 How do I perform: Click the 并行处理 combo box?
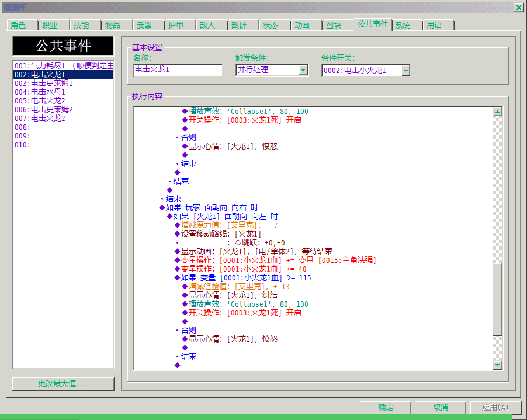tap(272, 70)
